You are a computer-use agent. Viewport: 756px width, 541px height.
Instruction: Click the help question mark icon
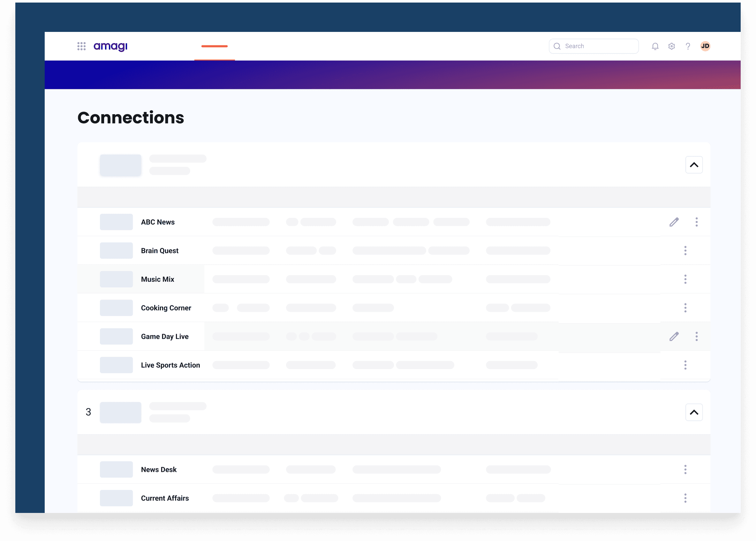click(687, 46)
